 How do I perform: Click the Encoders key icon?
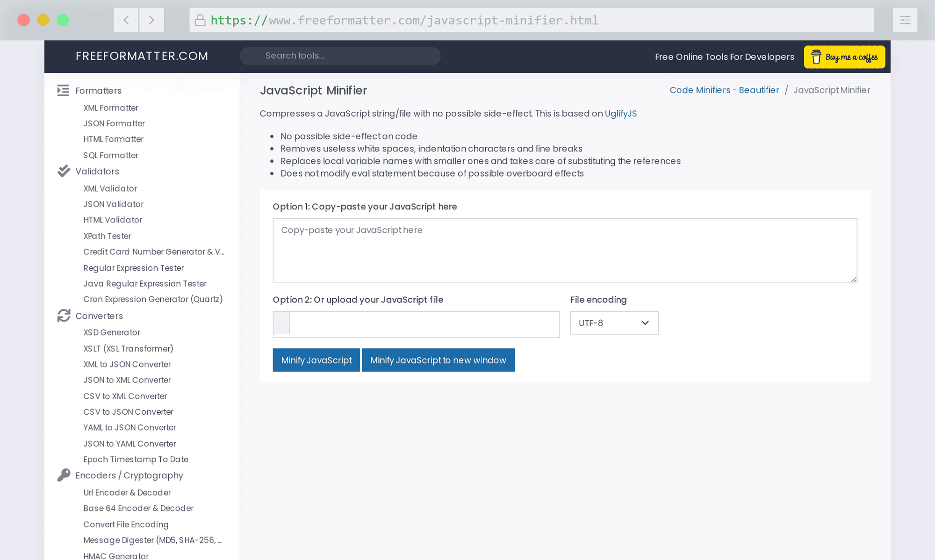pos(63,475)
